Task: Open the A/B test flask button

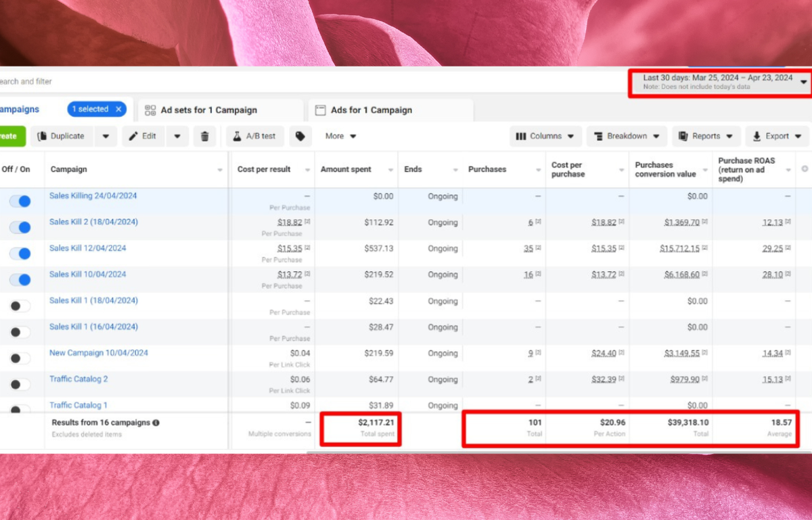Action: coord(255,136)
